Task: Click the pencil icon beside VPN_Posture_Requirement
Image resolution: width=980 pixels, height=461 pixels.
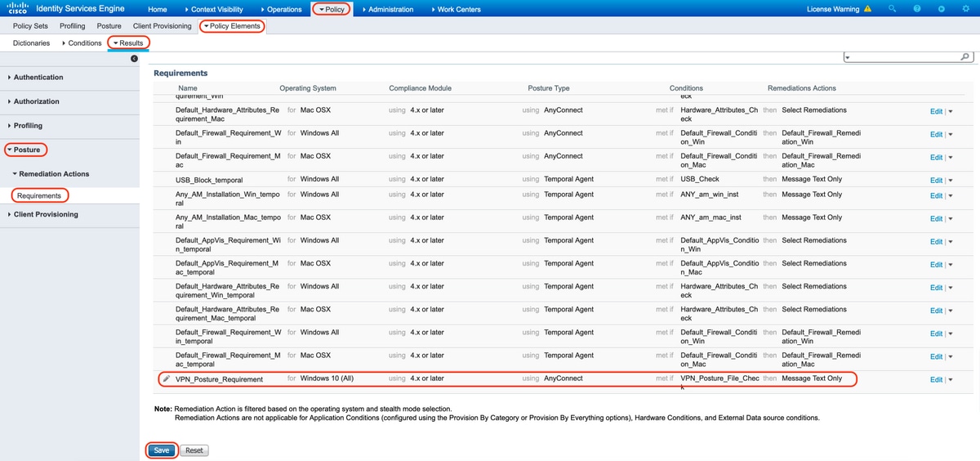Action: pos(167,378)
